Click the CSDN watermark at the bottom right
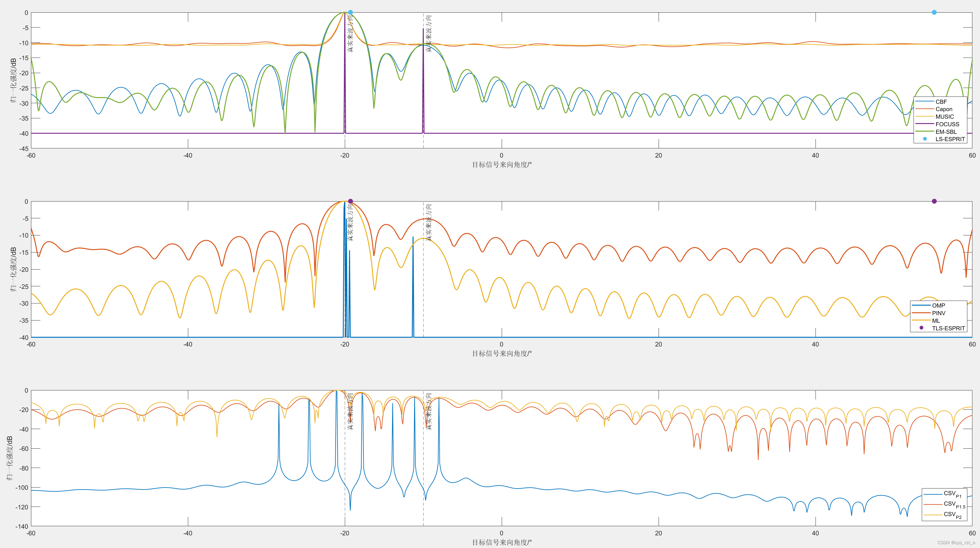 click(x=956, y=543)
